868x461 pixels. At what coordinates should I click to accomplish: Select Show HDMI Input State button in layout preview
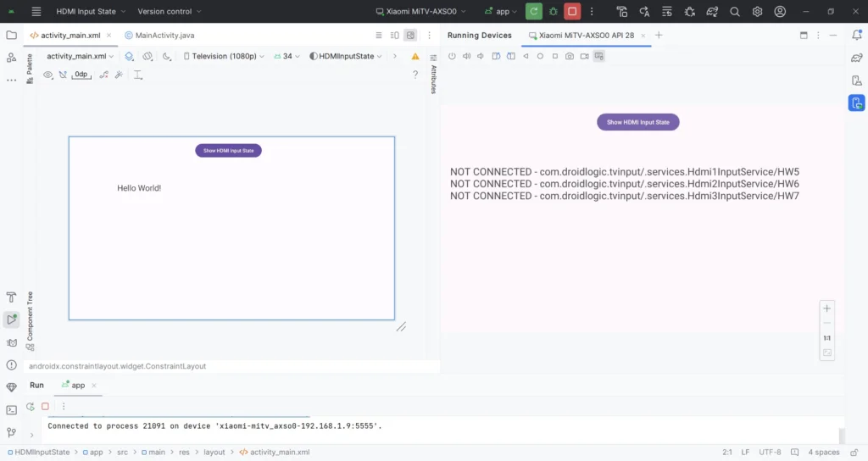point(228,151)
